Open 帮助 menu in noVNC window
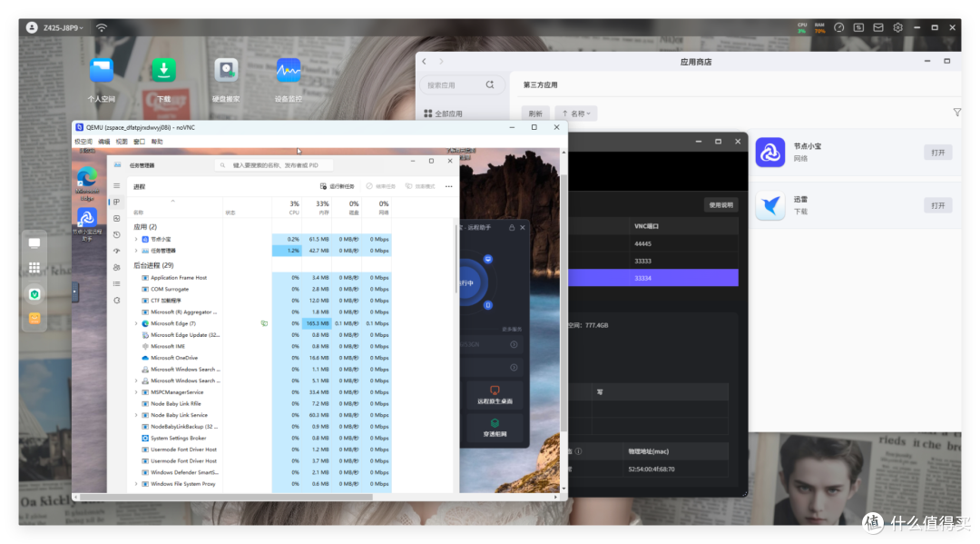The image size is (980, 544). tap(157, 142)
